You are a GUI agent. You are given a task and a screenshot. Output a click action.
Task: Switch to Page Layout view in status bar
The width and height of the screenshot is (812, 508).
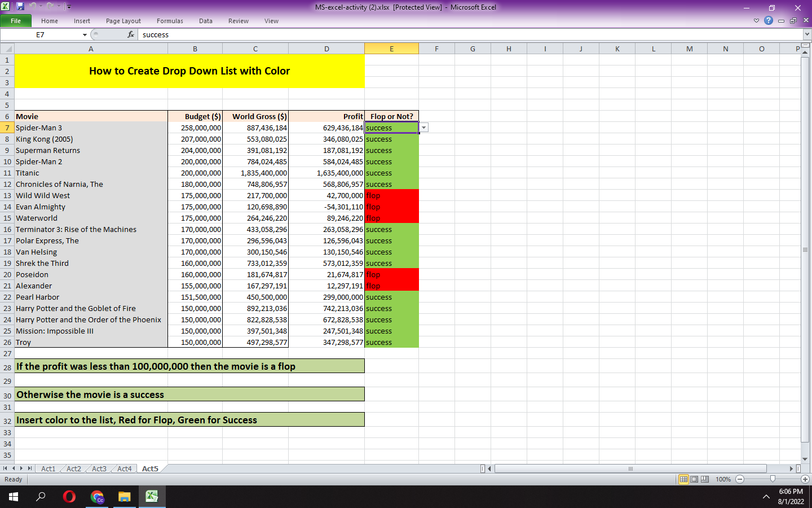click(694, 479)
